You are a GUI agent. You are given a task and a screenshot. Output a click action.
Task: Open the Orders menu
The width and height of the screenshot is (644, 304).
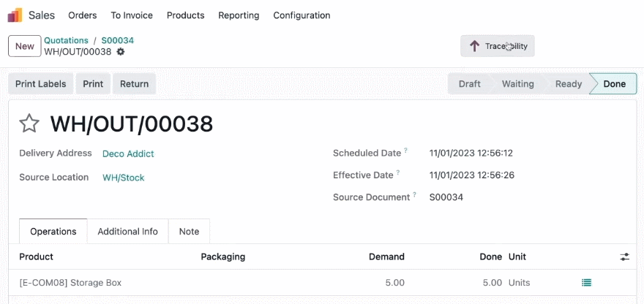pos(83,15)
